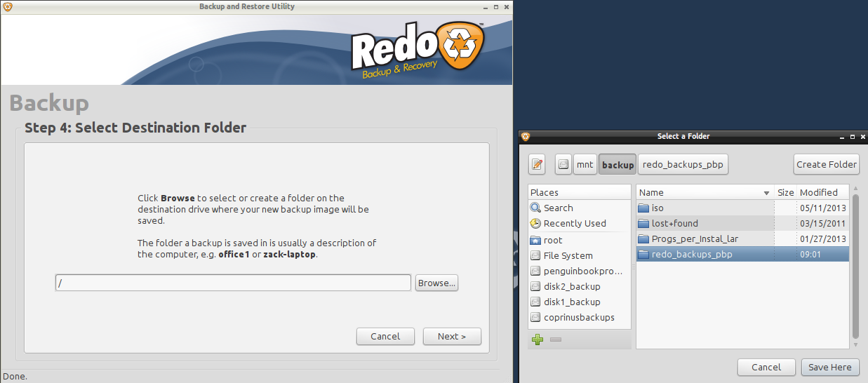Click the Create Folder button
Screen dimensions: 868x383
[826, 165]
